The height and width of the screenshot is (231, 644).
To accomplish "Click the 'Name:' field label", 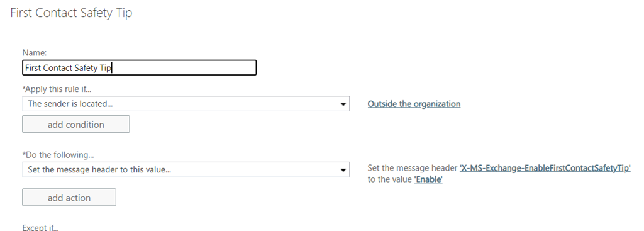I will 35,53.
